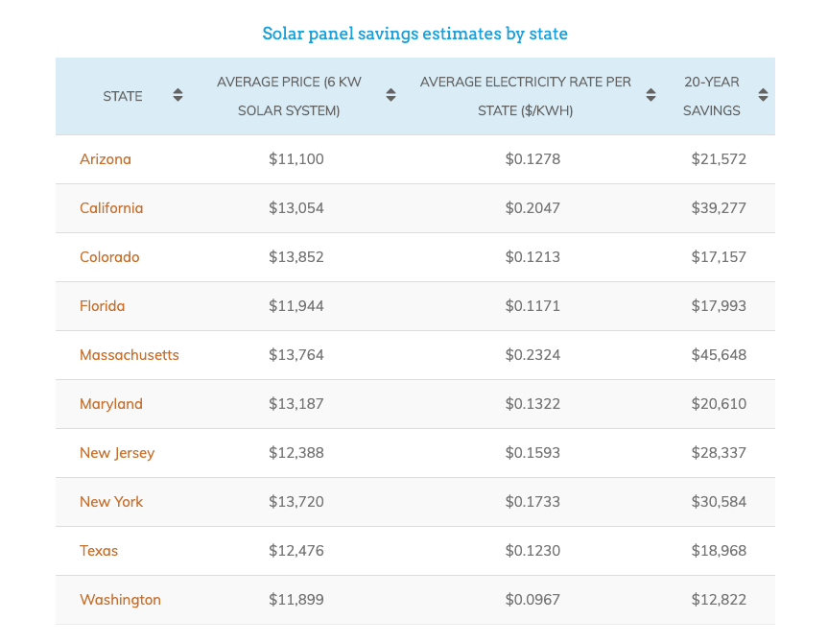Select Arizona savings $21,572
Screen dimensions: 828x644
[x=719, y=159]
